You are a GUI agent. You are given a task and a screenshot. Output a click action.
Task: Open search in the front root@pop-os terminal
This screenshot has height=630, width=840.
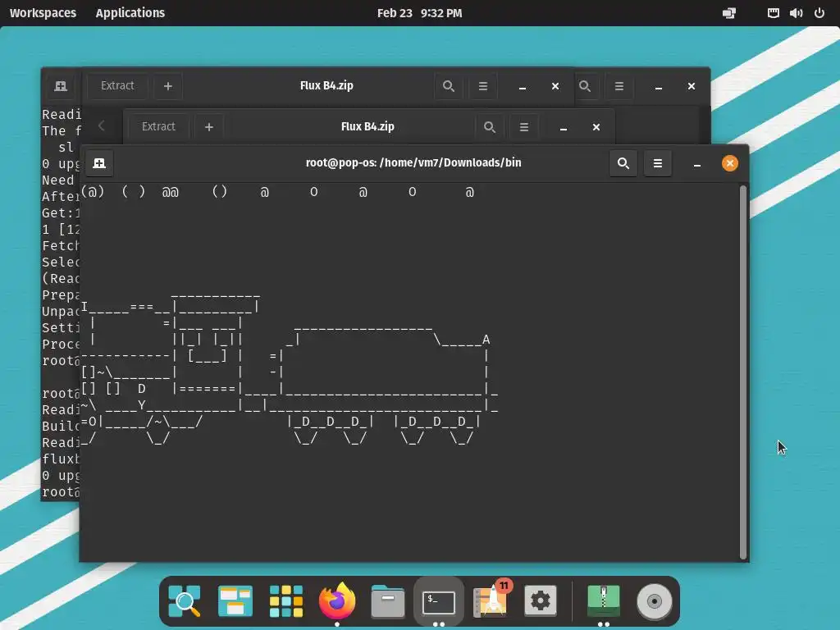coord(623,163)
